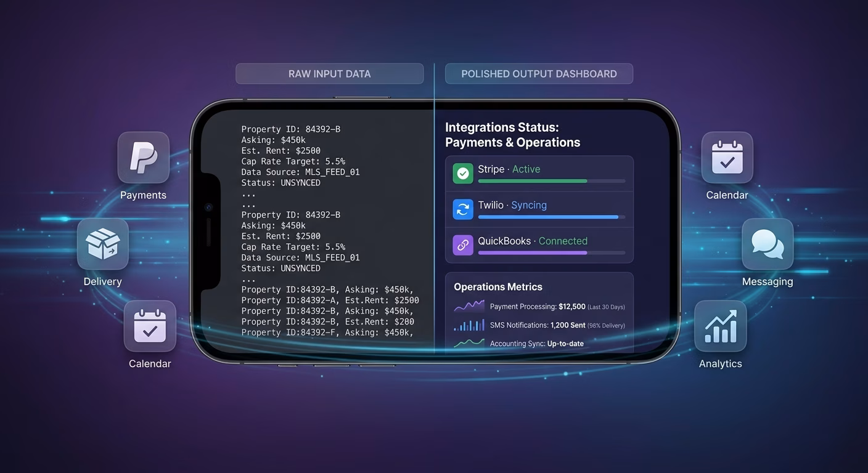Click the purple trend chart beside Payment Processing
868x473 pixels.
tap(469, 306)
